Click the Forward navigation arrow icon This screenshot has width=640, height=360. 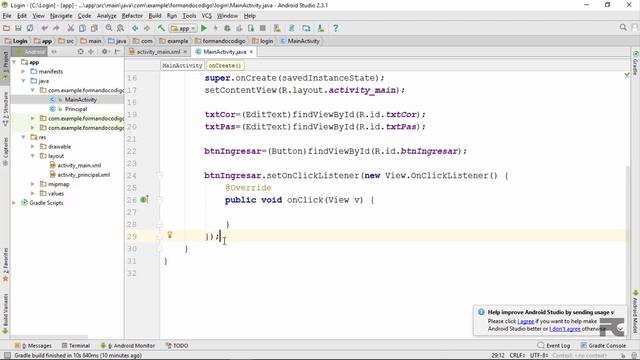[147, 28]
